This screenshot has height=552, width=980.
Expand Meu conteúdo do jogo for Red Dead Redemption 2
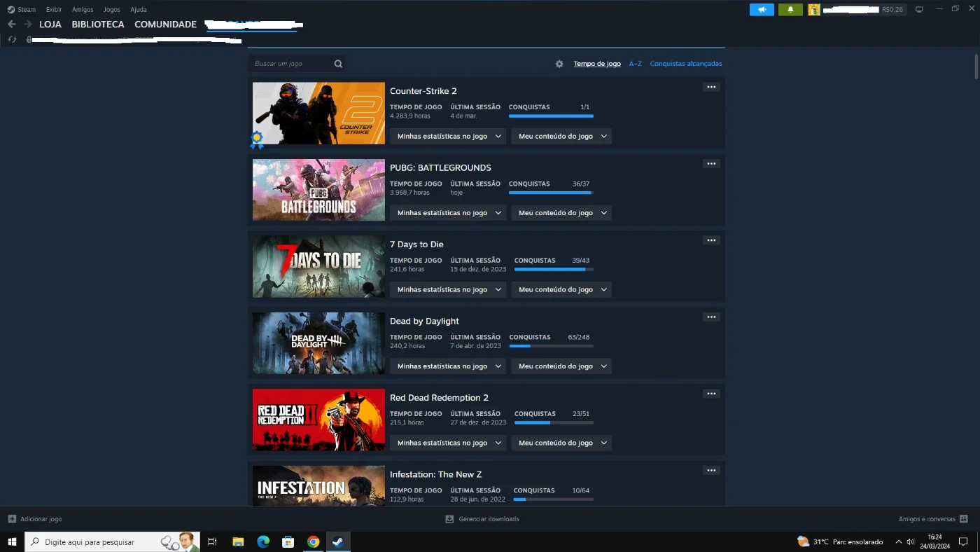[561, 443]
